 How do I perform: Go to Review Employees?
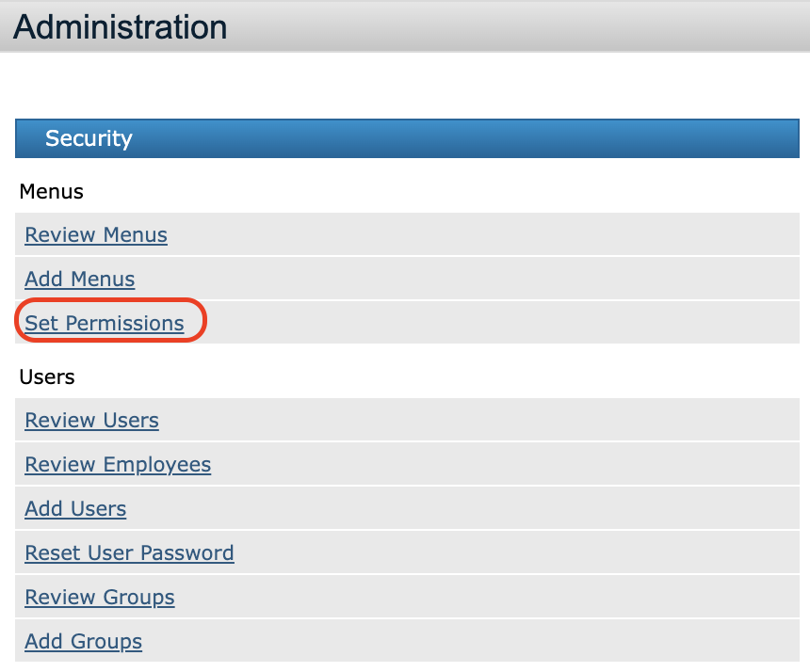click(118, 465)
